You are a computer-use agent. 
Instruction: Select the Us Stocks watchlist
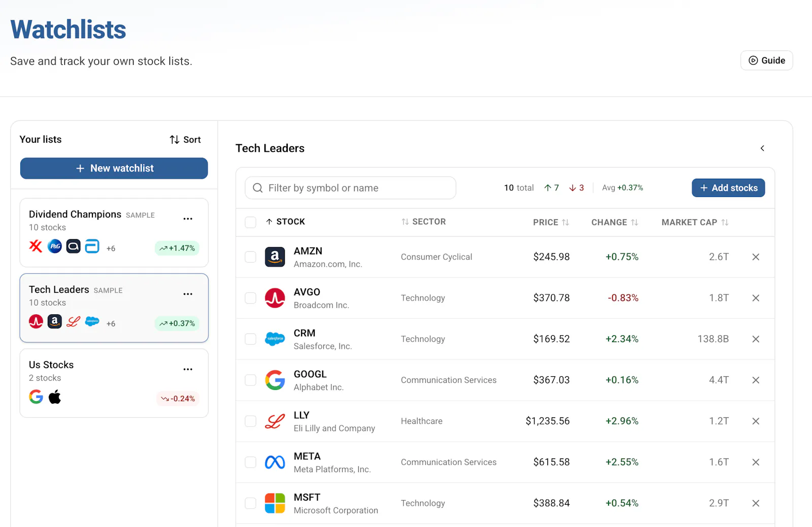[114, 383]
